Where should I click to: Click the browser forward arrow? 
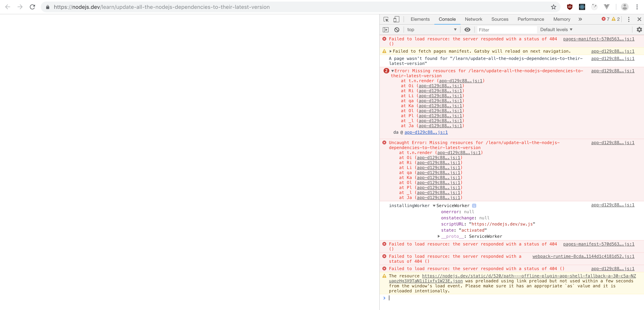pos(20,7)
